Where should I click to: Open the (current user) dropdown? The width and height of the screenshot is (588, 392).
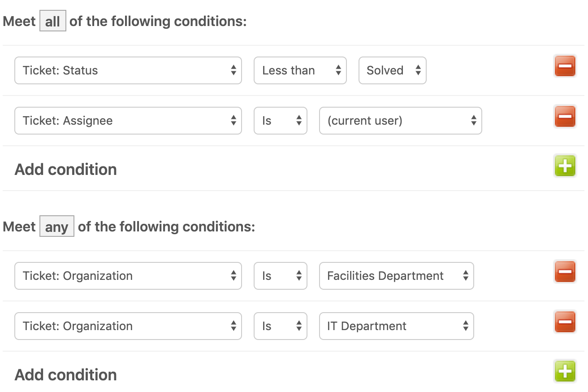pyautogui.click(x=401, y=121)
